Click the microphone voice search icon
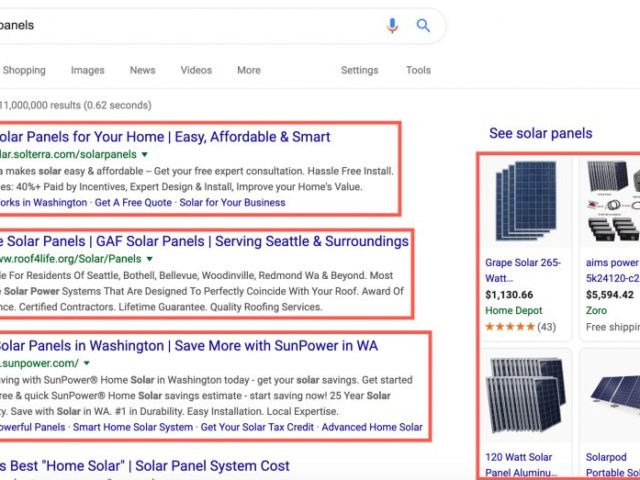 pyautogui.click(x=393, y=26)
